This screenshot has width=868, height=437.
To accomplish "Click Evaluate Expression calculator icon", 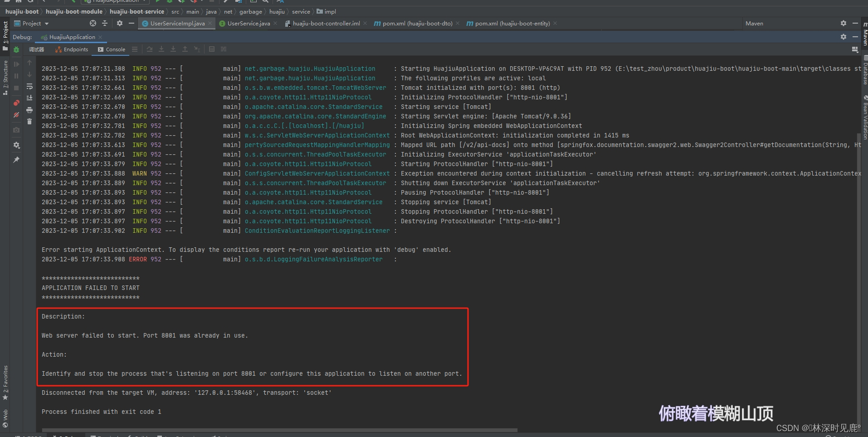I will (212, 49).
